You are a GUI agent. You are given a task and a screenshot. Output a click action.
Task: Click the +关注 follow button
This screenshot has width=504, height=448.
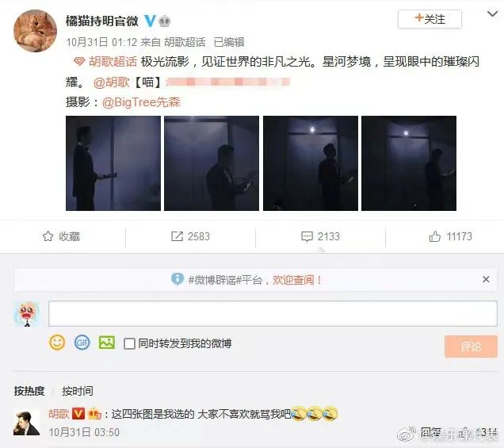pos(430,19)
